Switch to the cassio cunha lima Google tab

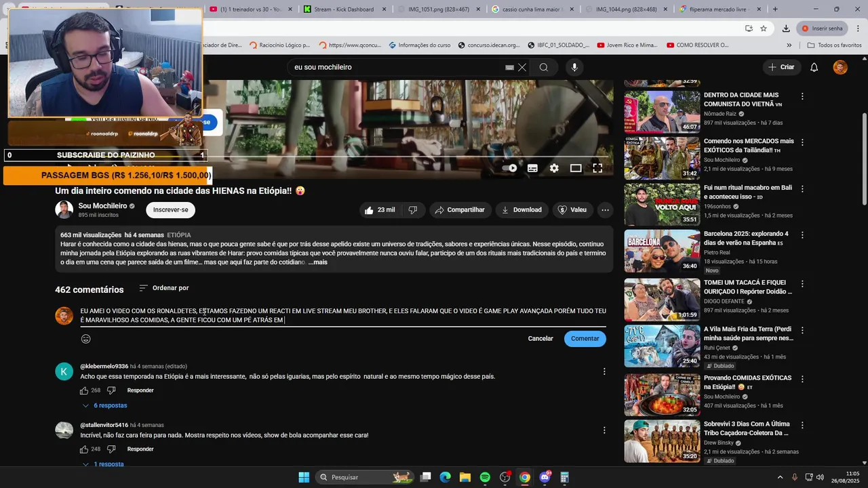coord(532,9)
